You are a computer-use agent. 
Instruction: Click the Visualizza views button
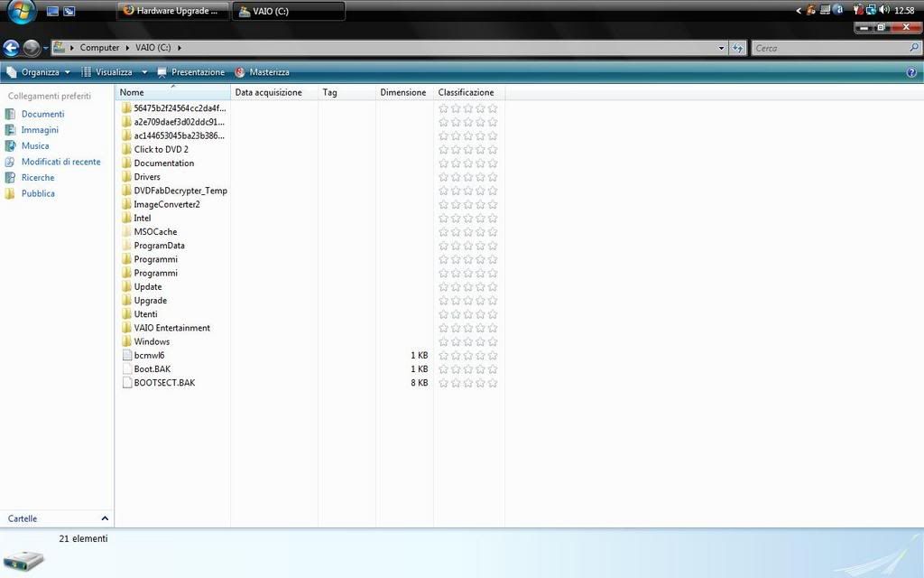[x=107, y=72]
